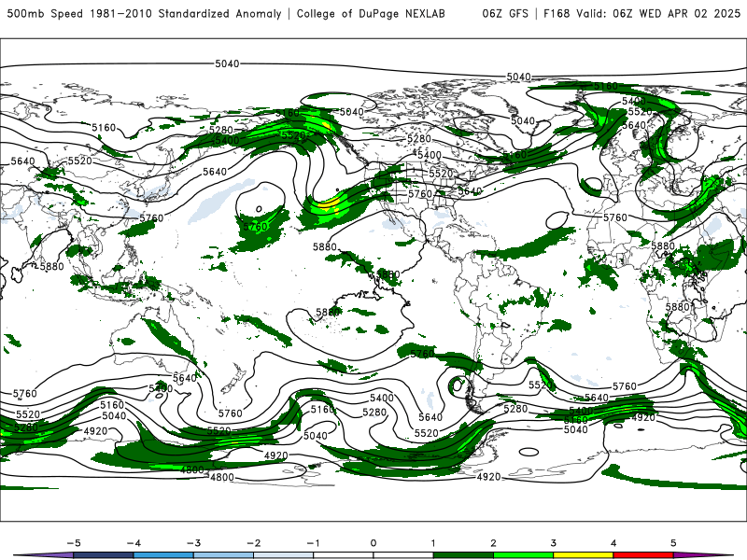This screenshot has height=560, width=747.
Task: Click the 5640 contour label south of Australia
Action: [185, 378]
